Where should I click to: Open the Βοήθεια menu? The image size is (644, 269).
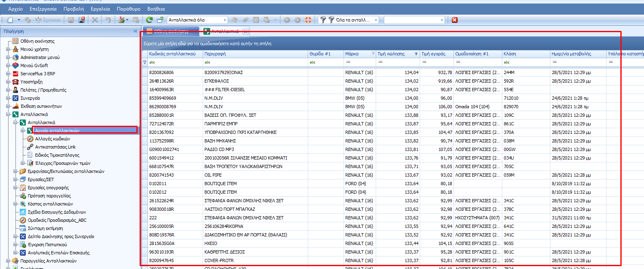click(156, 9)
